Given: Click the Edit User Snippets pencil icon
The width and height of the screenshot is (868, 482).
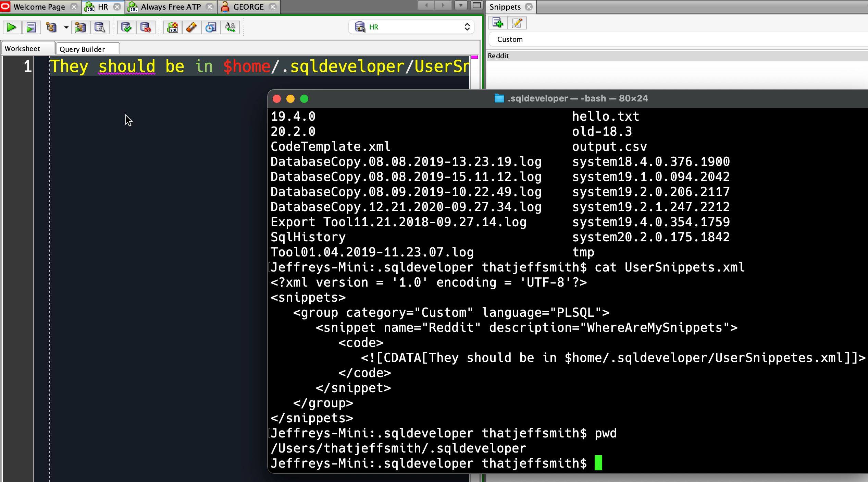Looking at the screenshot, I should pos(517,23).
